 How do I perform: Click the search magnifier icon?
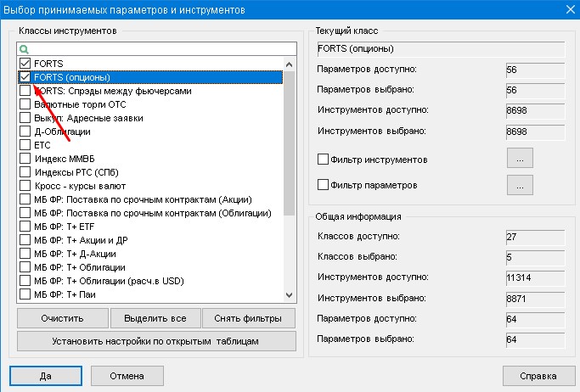24,50
